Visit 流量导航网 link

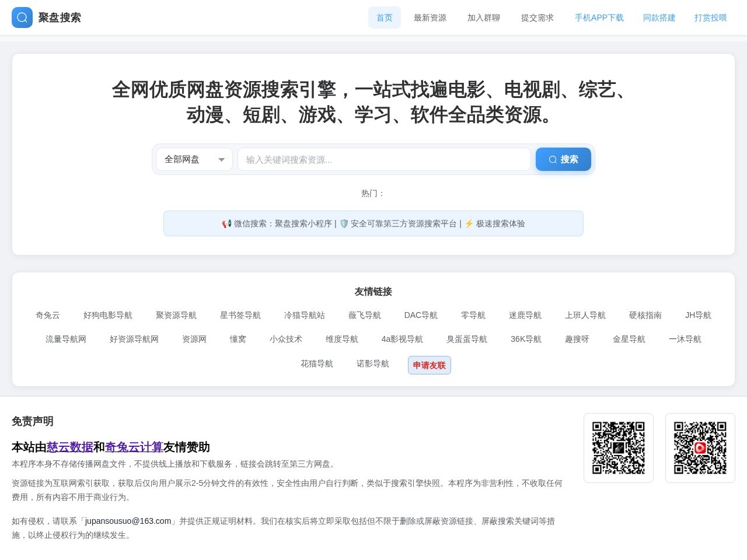[66, 339]
